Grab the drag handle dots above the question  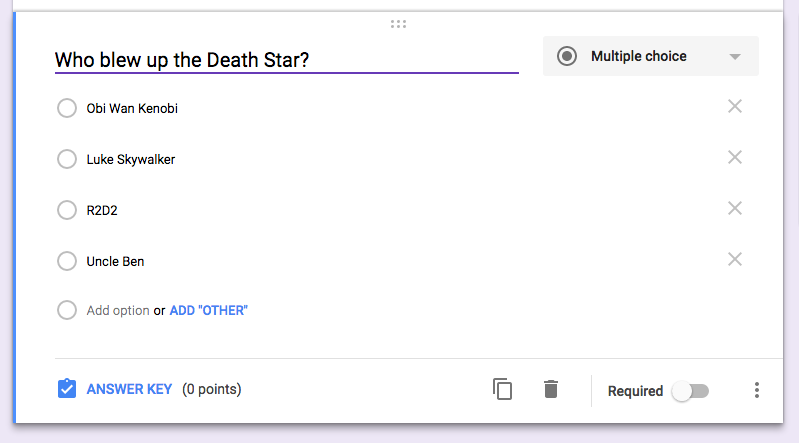pos(398,24)
